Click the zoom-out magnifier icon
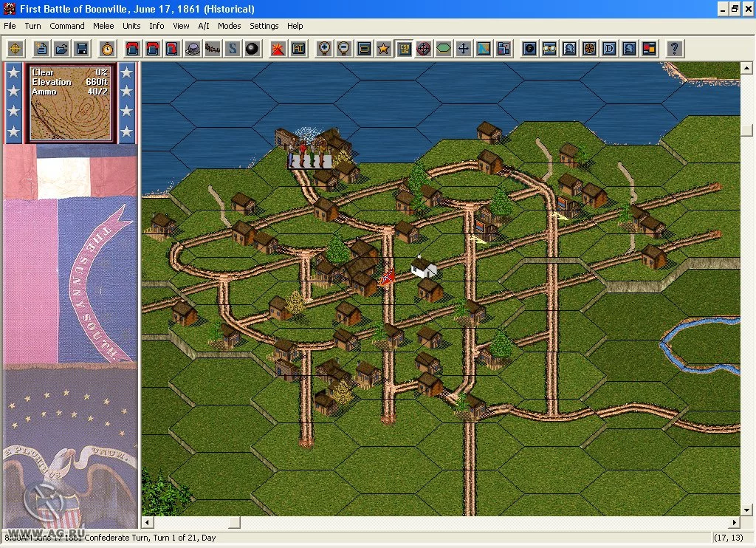The image size is (756, 548). (344, 49)
